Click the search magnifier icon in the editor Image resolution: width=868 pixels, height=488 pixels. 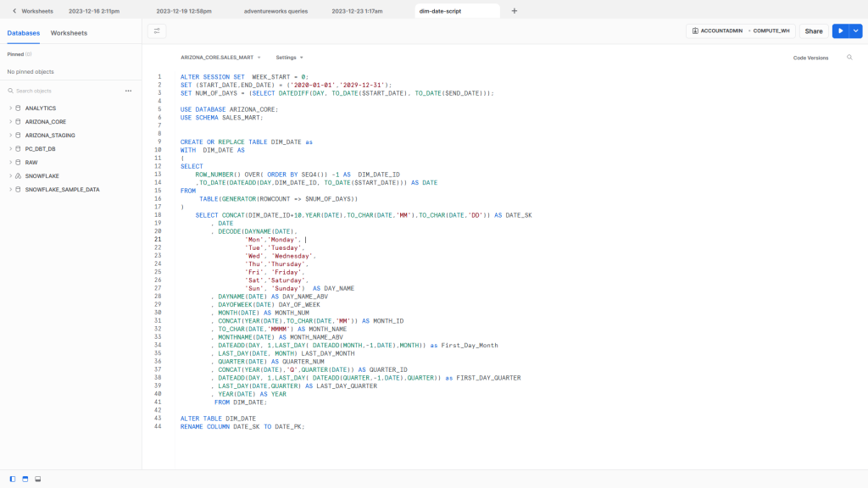tap(849, 58)
